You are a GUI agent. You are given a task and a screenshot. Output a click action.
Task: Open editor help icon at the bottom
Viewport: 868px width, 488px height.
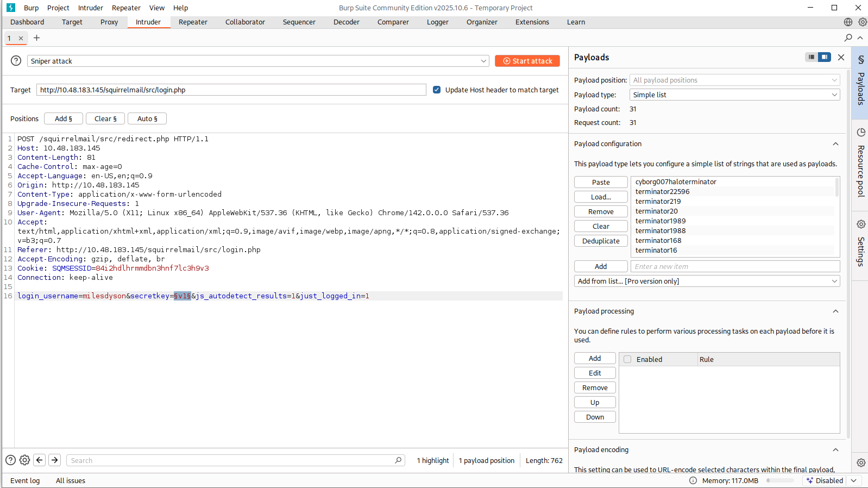tap(10, 460)
